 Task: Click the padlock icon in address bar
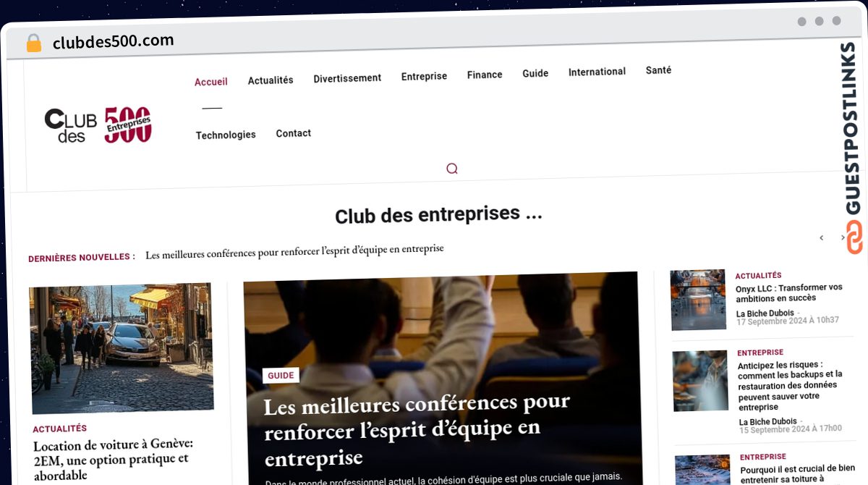pyautogui.click(x=34, y=43)
